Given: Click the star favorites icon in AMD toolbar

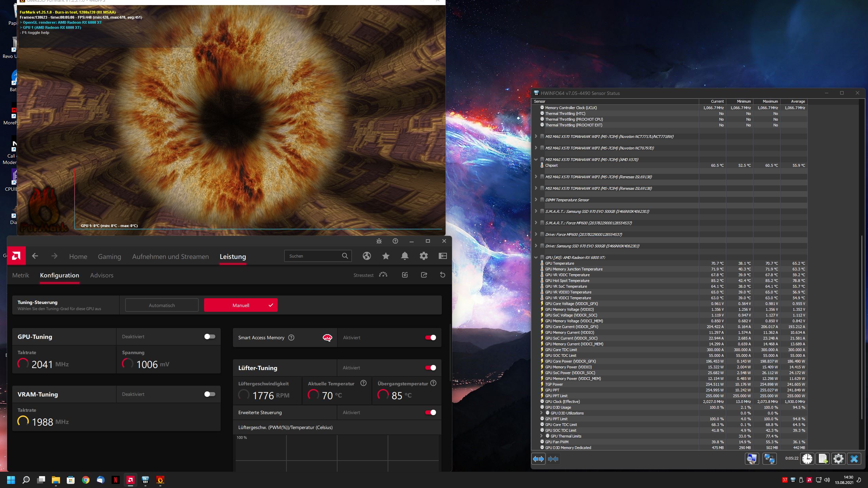Looking at the screenshot, I should [386, 256].
